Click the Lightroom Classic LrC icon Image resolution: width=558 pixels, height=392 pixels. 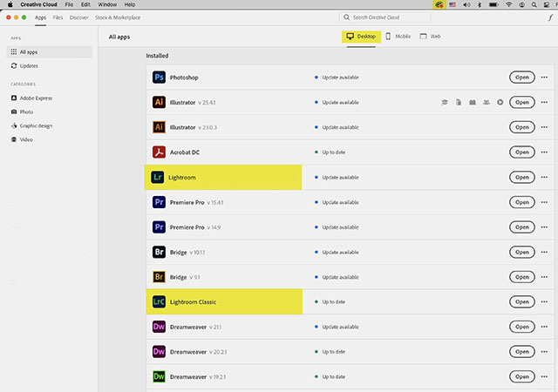click(159, 301)
